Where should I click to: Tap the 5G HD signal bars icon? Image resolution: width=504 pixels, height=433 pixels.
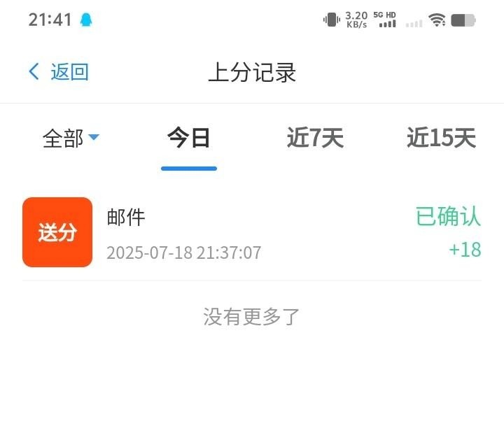click(x=385, y=20)
